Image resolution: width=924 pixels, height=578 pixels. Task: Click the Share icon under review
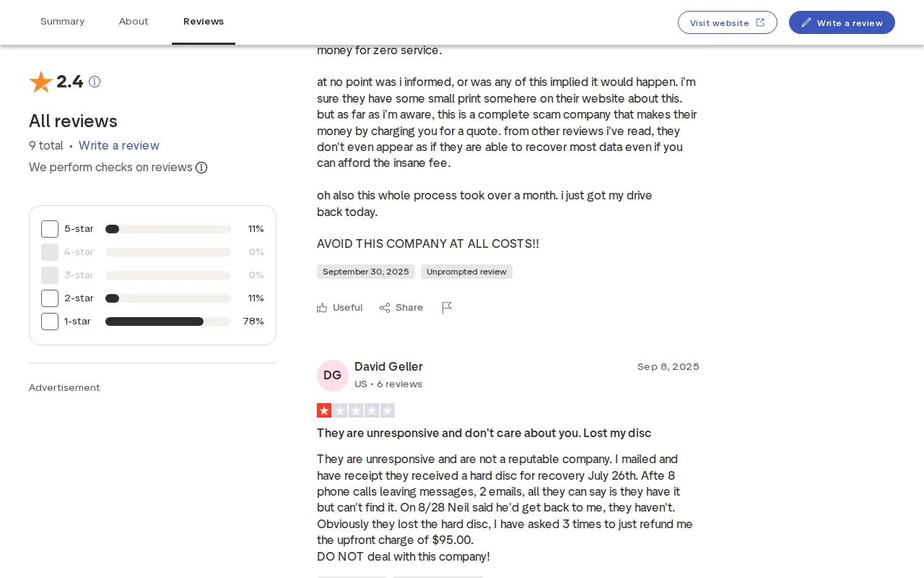point(385,308)
